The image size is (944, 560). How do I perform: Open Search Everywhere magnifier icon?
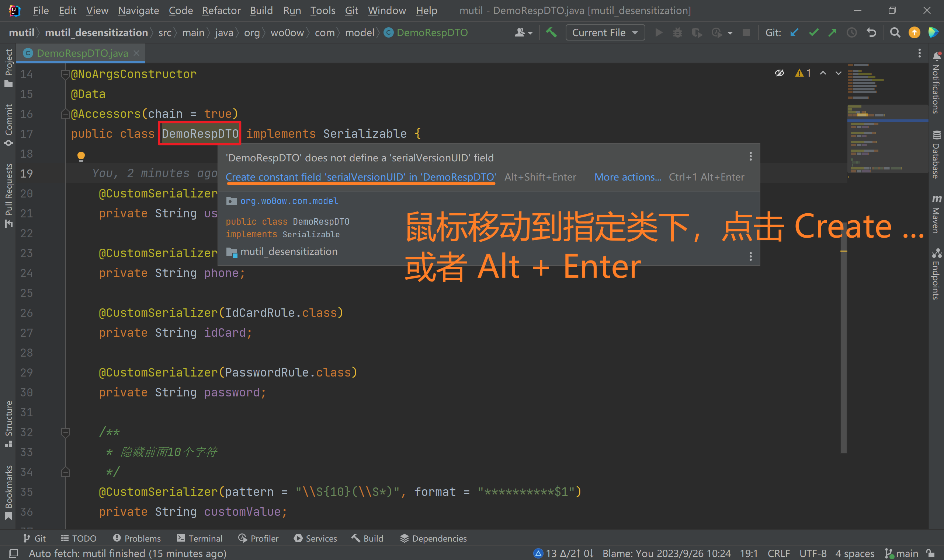coord(895,33)
